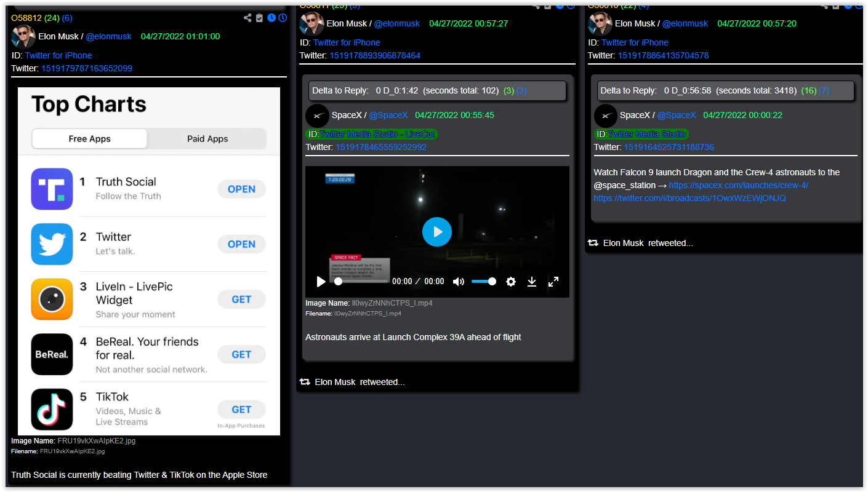Click Twitter for iPhone link on 01:01:00 post

click(58, 55)
